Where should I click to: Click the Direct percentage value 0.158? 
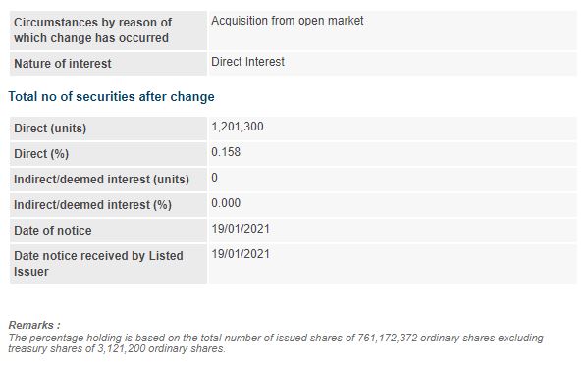coord(226,152)
